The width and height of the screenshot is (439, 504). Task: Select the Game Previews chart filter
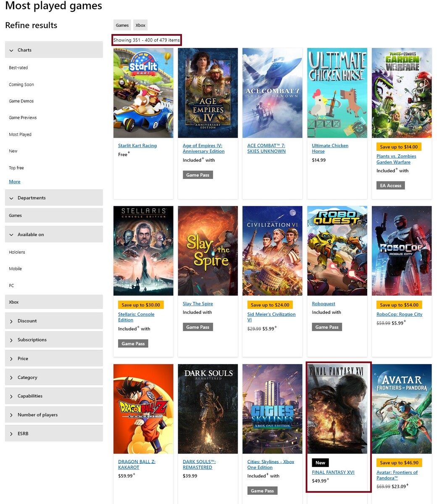pos(23,118)
